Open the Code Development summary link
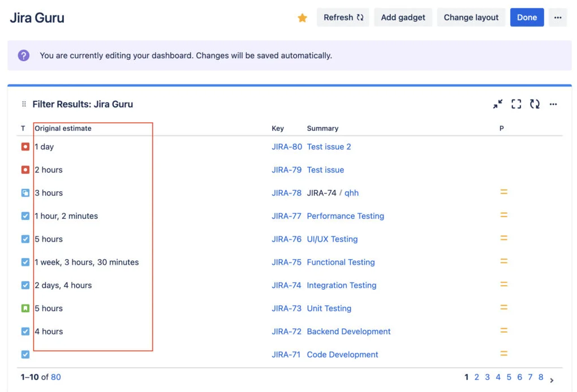The width and height of the screenshot is (577, 392). coord(342,355)
